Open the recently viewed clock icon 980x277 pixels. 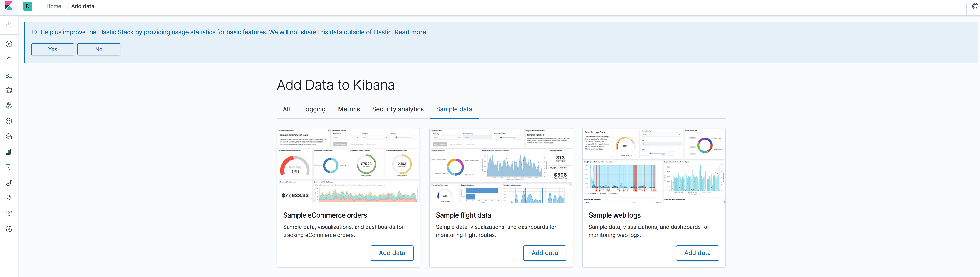(9, 25)
